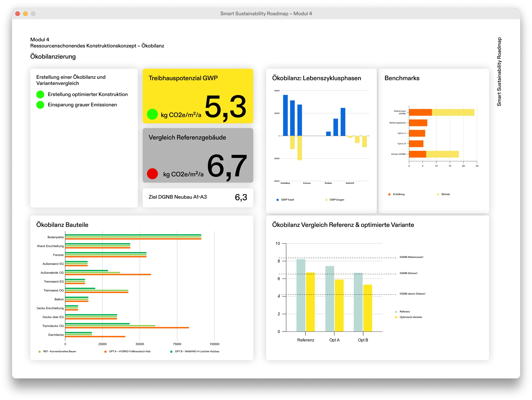Click the Bodenplatte orange bar

coord(133,239)
